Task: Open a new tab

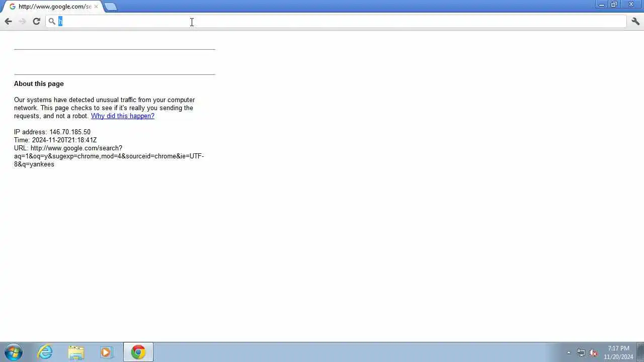Action: 111,7
